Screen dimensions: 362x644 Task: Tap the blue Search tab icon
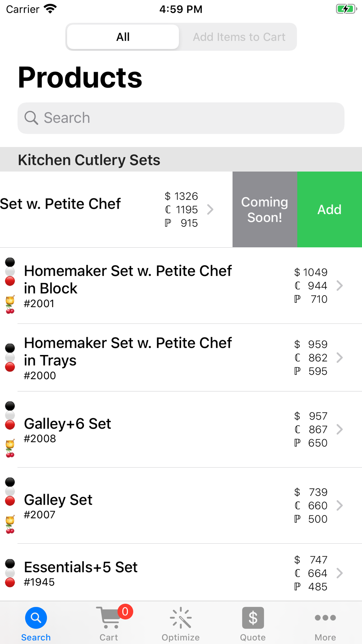coord(36,618)
